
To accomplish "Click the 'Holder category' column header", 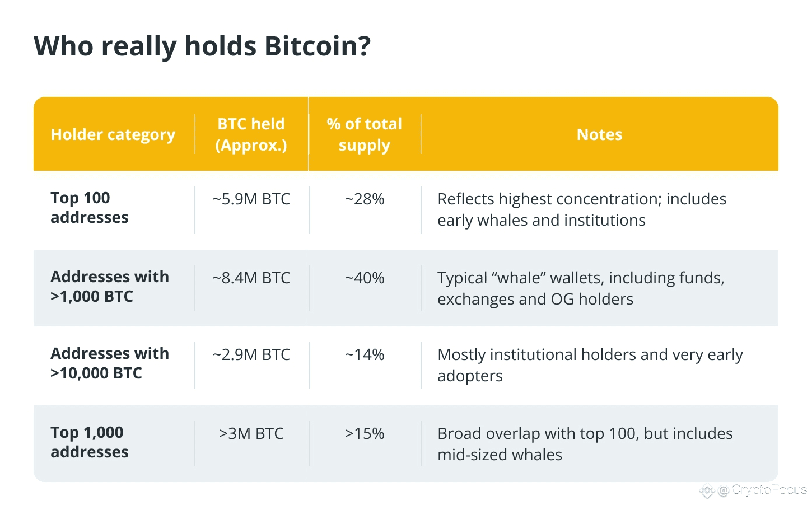I will point(113,134).
